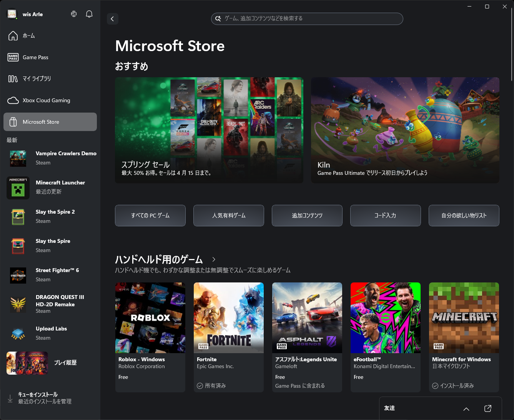Open the notifications bell icon
The height and width of the screenshot is (420, 514).
click(89, 14)
